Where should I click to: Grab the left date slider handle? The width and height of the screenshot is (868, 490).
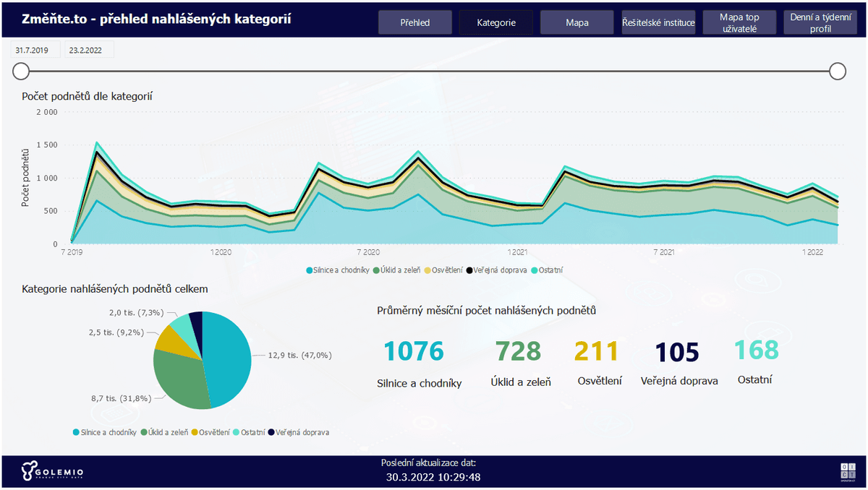point(21,71)
